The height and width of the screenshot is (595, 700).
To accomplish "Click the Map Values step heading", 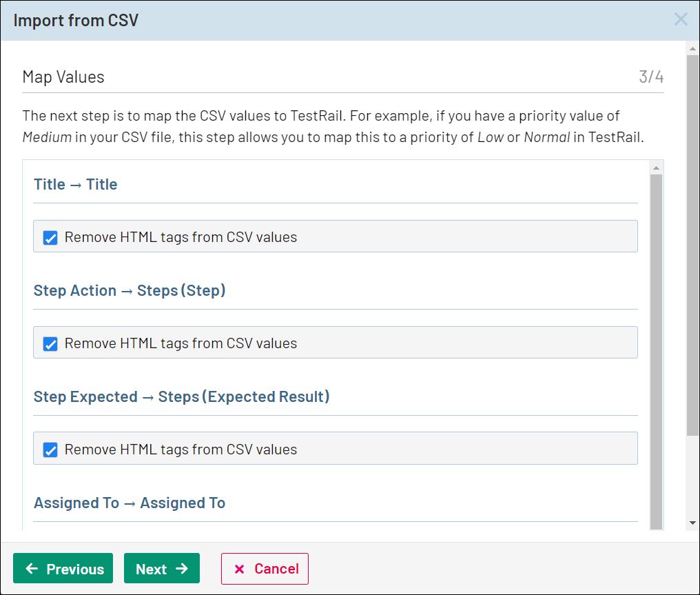I will 63,77.
